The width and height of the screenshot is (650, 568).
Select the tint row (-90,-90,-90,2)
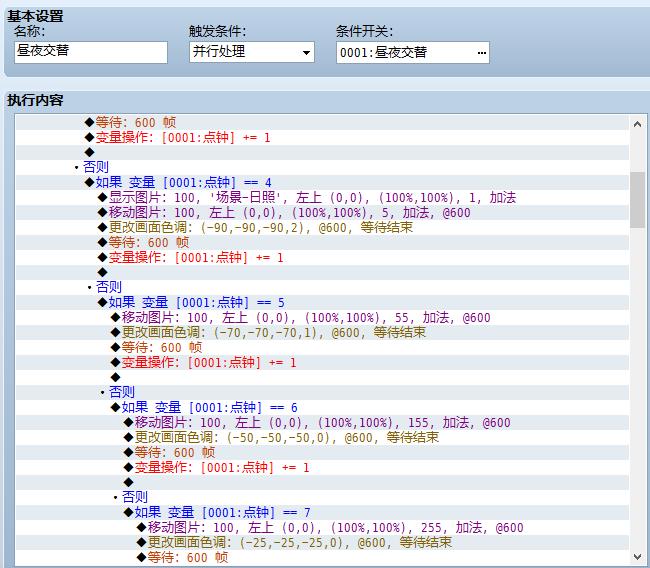point(322,228)
